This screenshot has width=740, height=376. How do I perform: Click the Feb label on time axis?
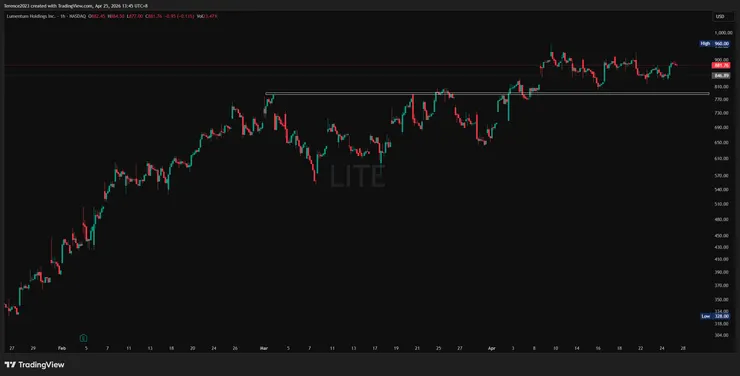coord(62,348)
